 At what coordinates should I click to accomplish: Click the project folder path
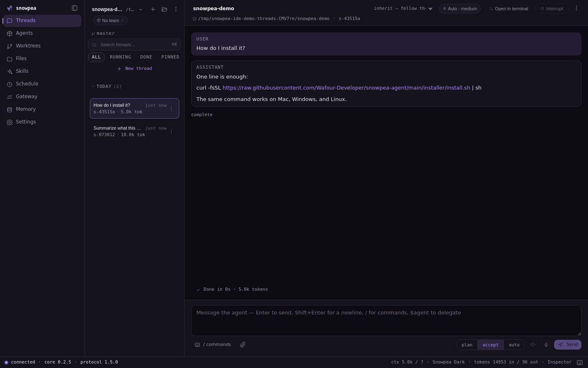pyautogui.click(x=261, y=18)
